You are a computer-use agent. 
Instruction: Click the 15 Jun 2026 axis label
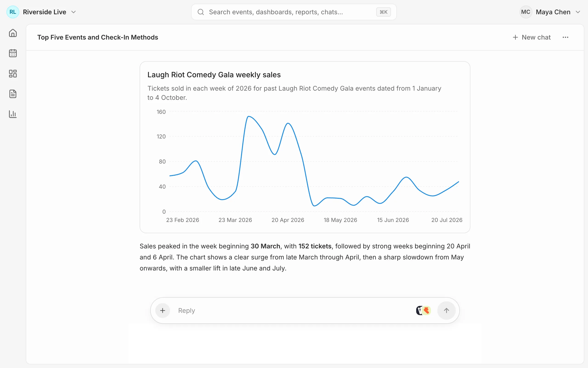point(393,220)
